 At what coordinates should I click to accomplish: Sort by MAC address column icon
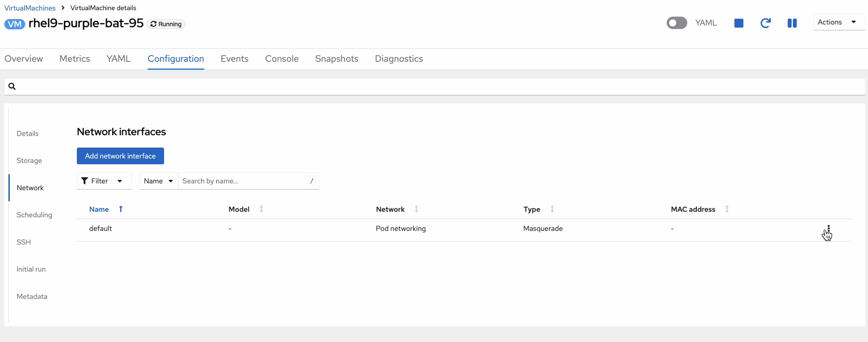point(727,209)
